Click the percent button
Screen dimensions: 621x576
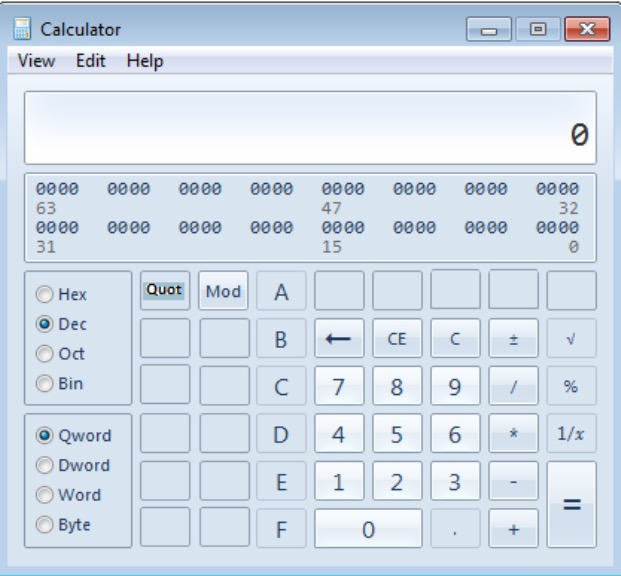[x=571, y=386]
